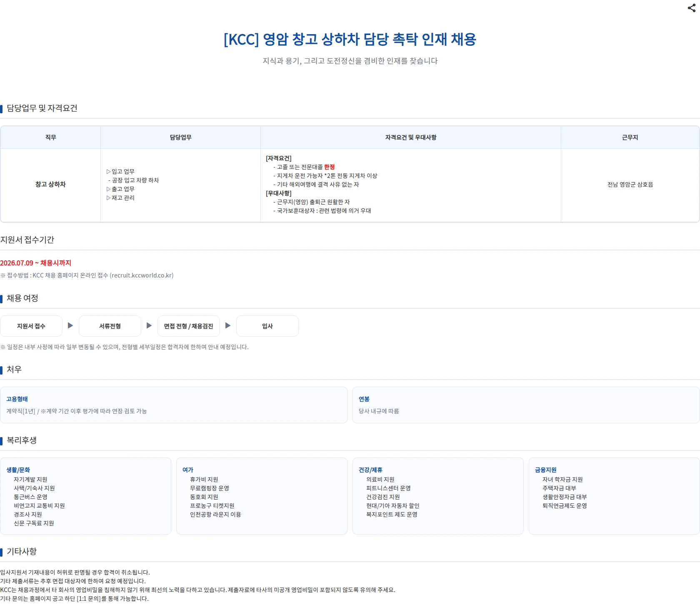This screenshot has width=700, height=615.
Task: Click the 기타 해외여행에 결격 사유 line
Action: pyautogui.click(x=316, y=185)
